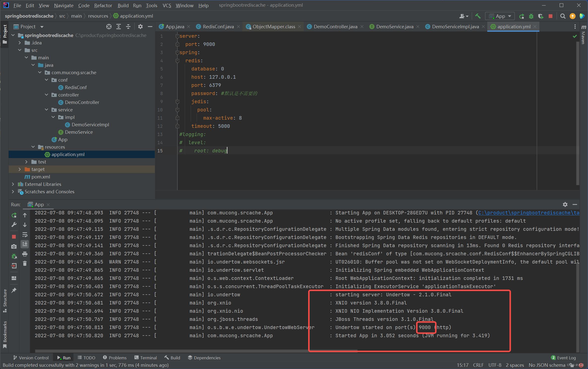Print the console output
Viewport: 588px width, 369px height.
point(25,254)
